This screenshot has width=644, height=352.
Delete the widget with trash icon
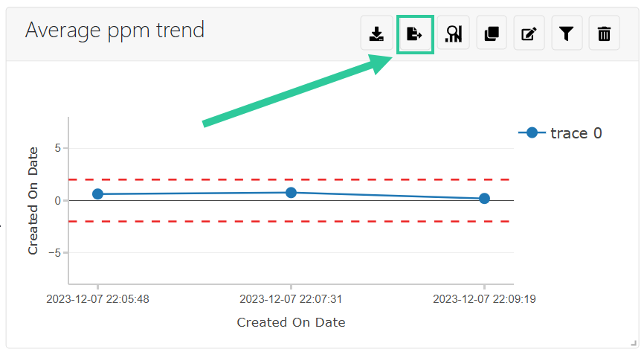coord(604,33)
